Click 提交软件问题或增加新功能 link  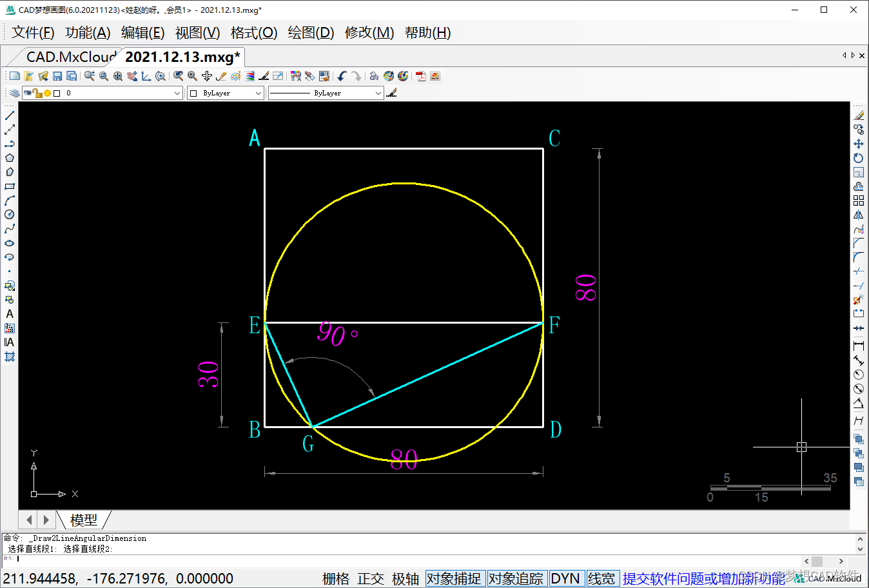click(x=704, y=578)
